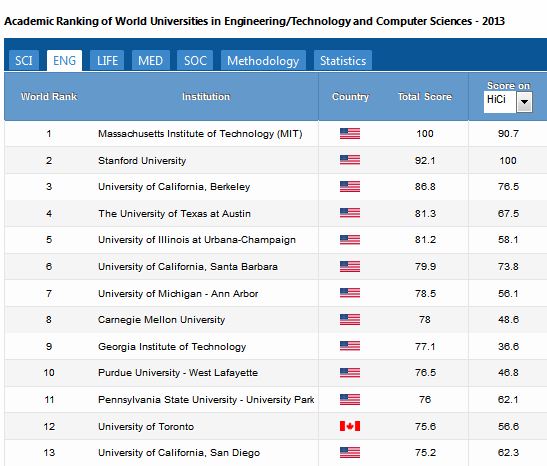This screenshot has width=547, height=466.
Task: Click the total score 81.3
Action: [x=425, y=213]
